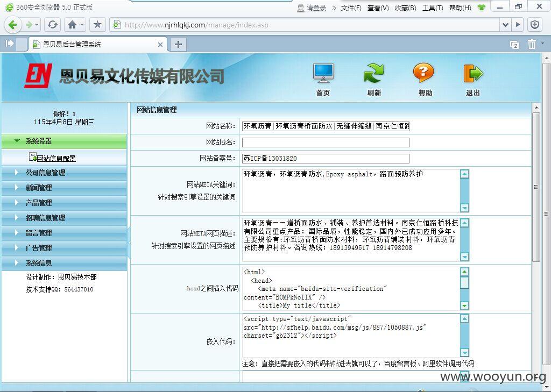551x392 pixels.
Task: Click the content frame vertical scrollbar thumb
Action: click(x=536, y=187)
